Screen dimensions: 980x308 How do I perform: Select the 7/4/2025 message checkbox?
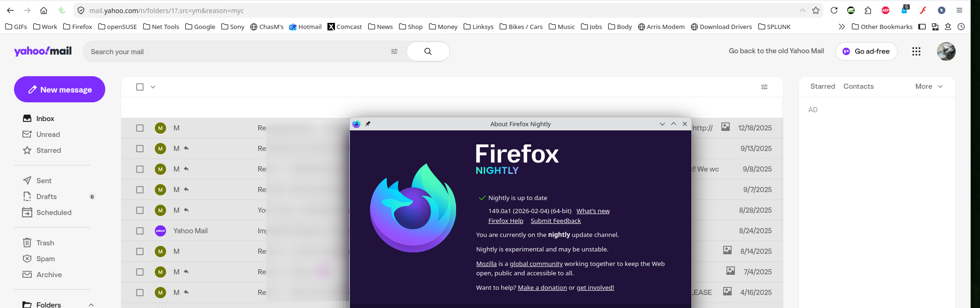tap(140, 272)
